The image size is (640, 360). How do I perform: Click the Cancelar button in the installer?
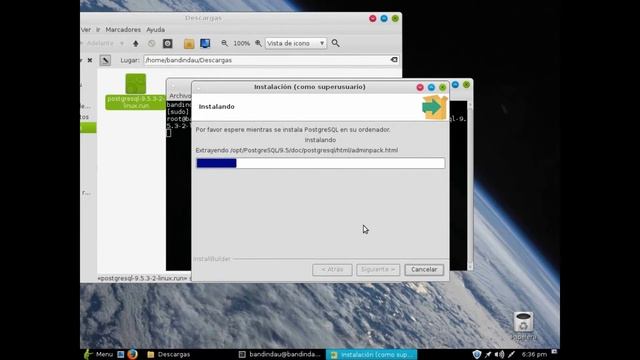point(424,269)
